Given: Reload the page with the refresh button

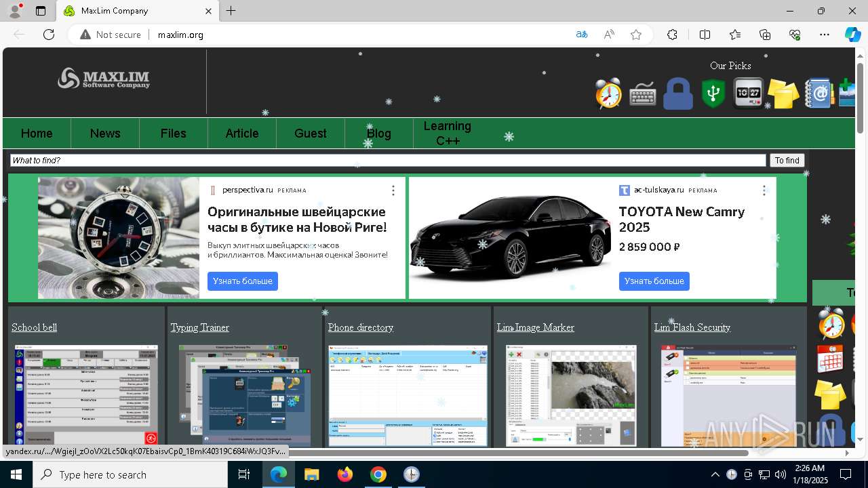Looking at the screenshot, I should (x=49, y=35).
